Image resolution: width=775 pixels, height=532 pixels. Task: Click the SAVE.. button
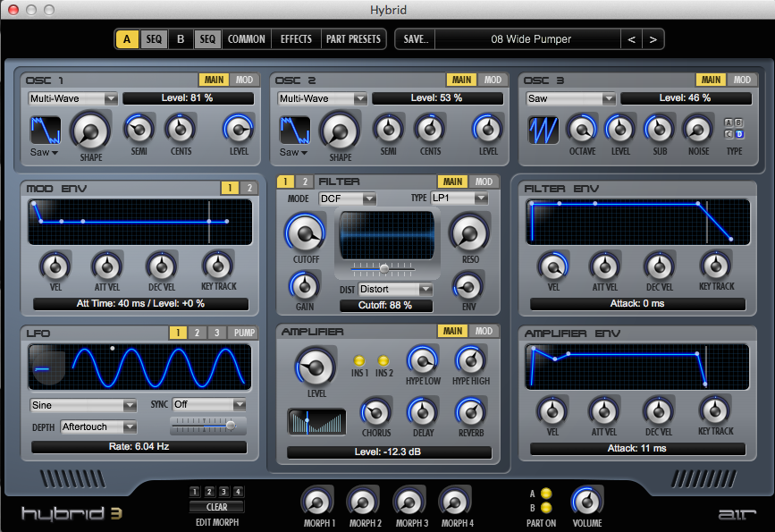tap(416, 39)
